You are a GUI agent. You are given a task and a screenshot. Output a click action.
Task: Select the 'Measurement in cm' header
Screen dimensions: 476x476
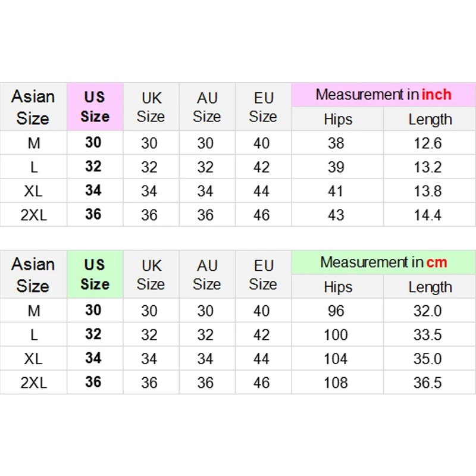pos(383,262)
